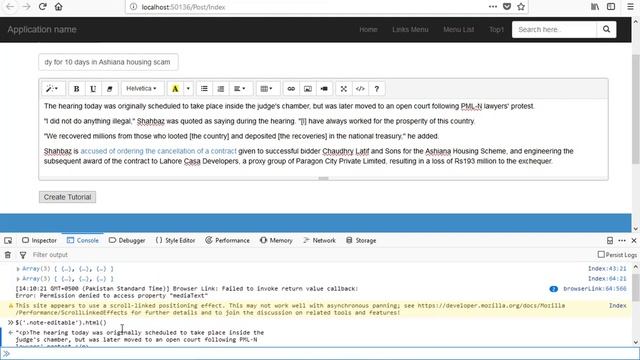Screen dimensions: 640x360
Task: Toggle fullscreen editor mode
Action: [344, 89]
